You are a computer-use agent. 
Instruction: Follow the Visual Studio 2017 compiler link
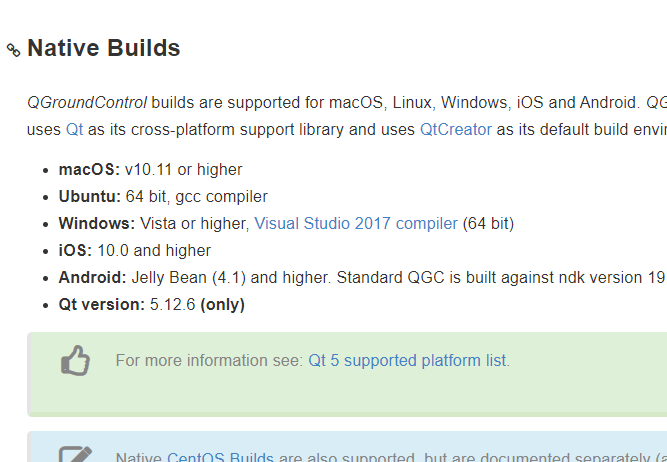356,223
